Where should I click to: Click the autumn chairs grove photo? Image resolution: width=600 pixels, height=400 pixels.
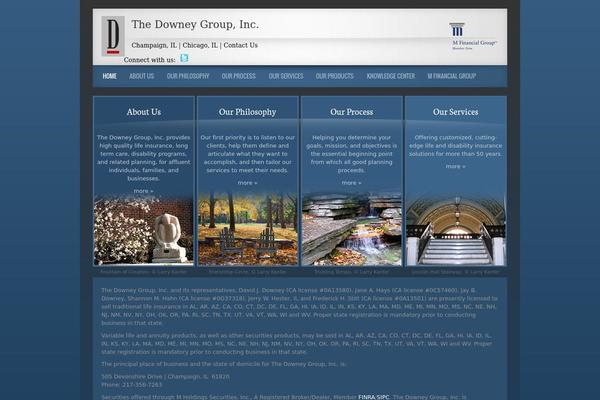tap(248, 229)
